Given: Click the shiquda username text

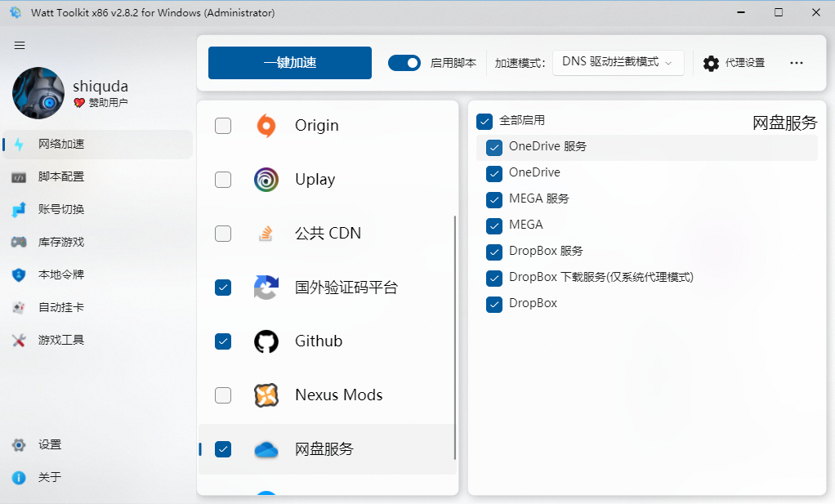Looking at the screenshot, I should pyautogui.click(x=100, y=87).
